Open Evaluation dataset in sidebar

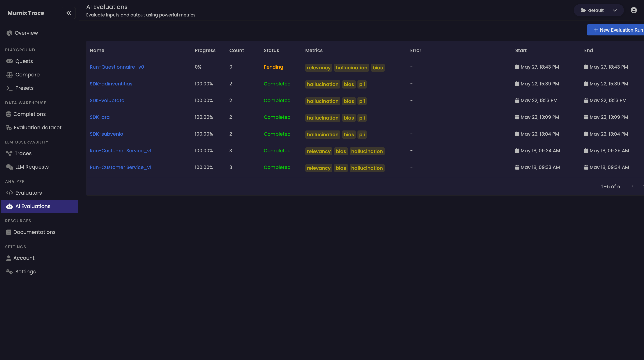coord(38,128)
